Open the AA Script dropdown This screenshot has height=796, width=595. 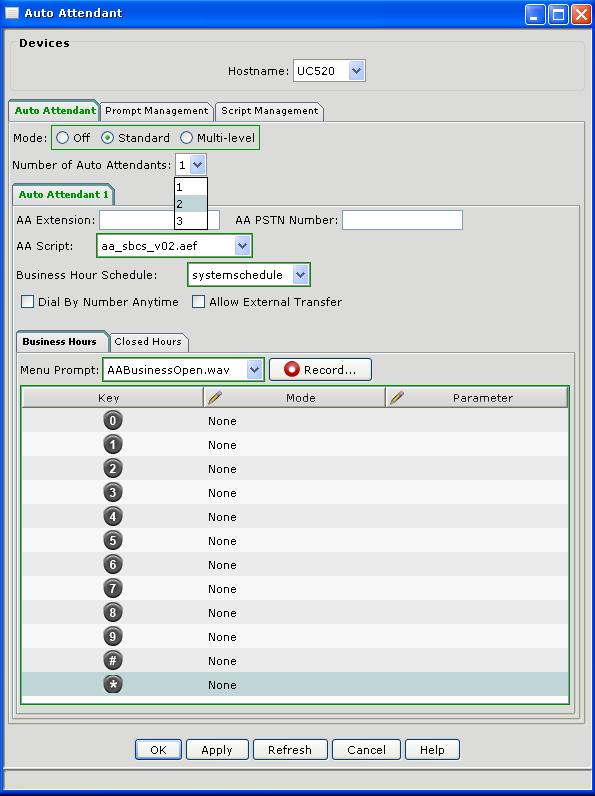click(242, 246)
